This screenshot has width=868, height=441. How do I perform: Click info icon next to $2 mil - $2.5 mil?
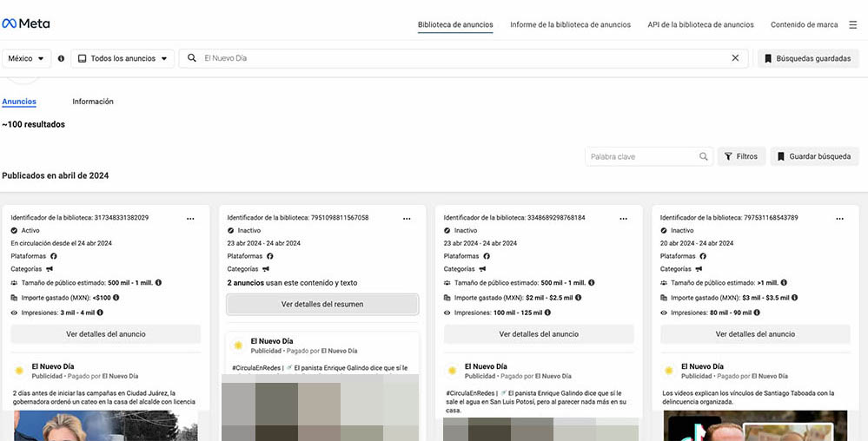[x=578, y=298]
